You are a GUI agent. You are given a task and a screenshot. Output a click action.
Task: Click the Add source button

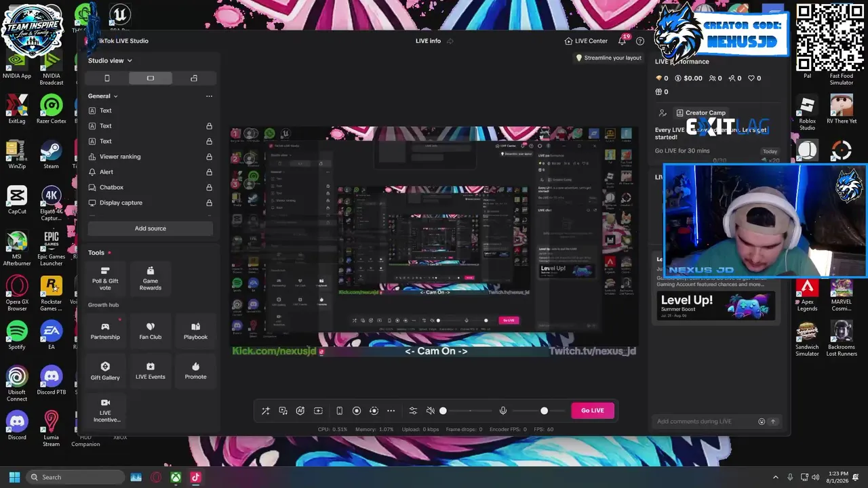click(x=151, y=228)
